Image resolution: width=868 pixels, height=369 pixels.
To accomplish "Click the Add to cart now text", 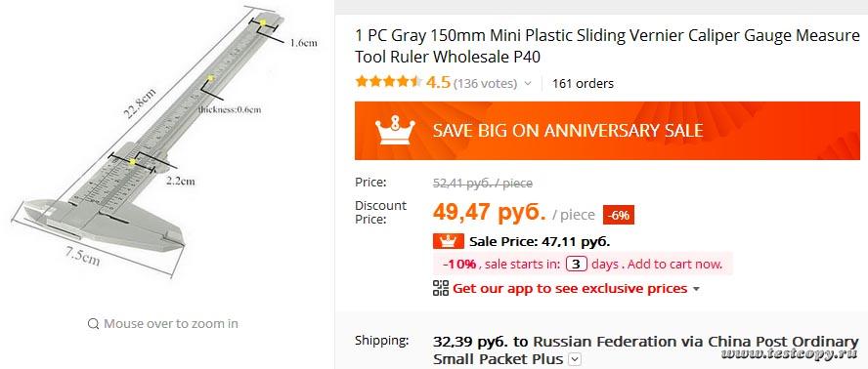I will [x=675, y=264].
